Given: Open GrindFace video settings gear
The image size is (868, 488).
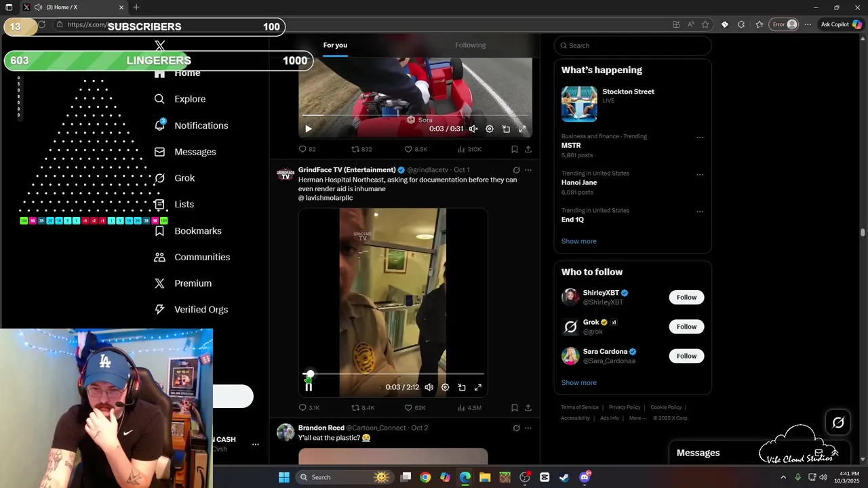Looking at the screenshot, I should coord(445,387).
